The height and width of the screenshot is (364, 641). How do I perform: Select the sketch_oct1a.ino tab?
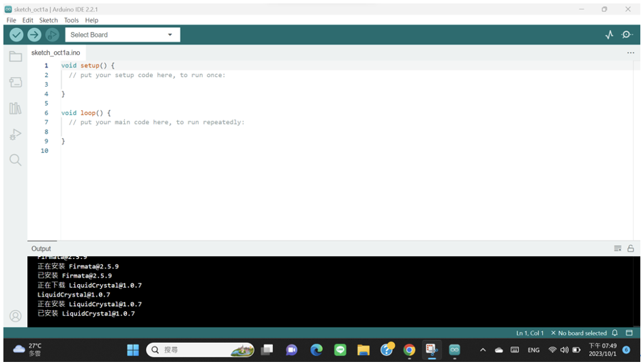(x=56, y=52)
